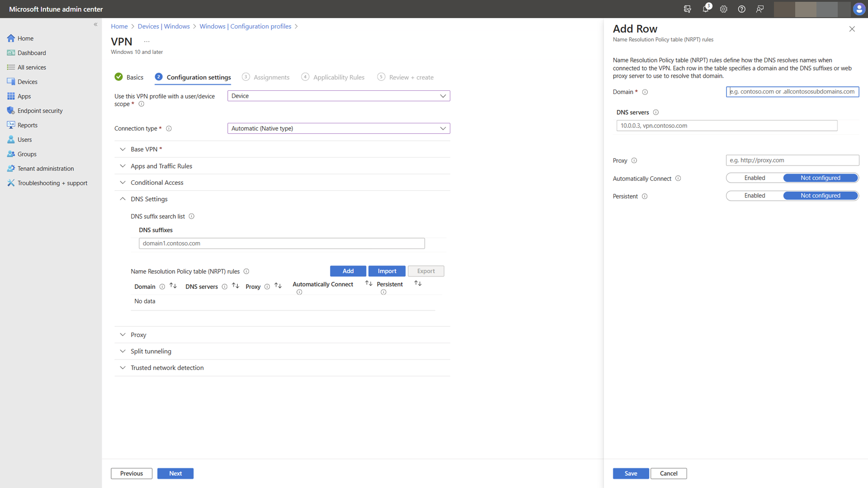868x488 pixels.
Task: Set Automatically Connect to Not configured
Action: pyautogui.click(x=820, y=178)
